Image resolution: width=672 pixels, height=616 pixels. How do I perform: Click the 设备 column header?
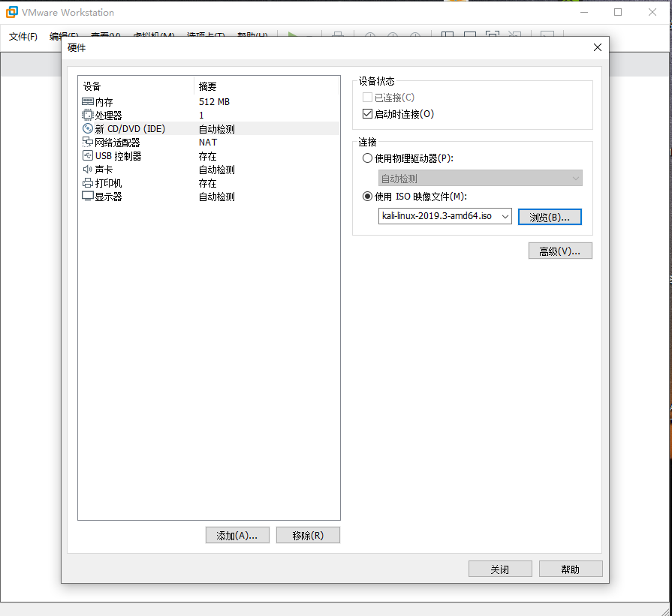137,86
